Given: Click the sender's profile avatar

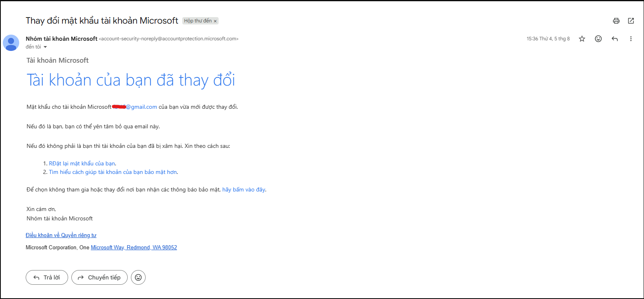Looking at the screenshot, I should [11, 43].
